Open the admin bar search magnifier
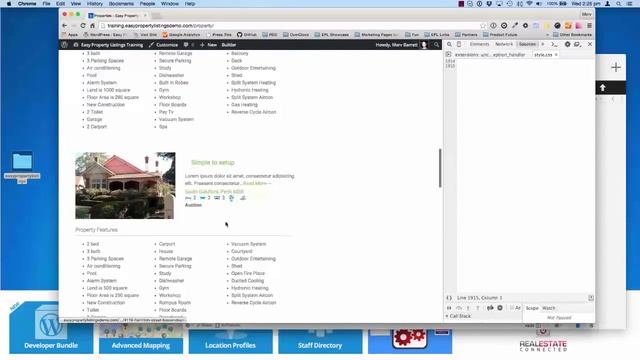The width and height of the screenshot is (640, 360). (x=436, y=44)
